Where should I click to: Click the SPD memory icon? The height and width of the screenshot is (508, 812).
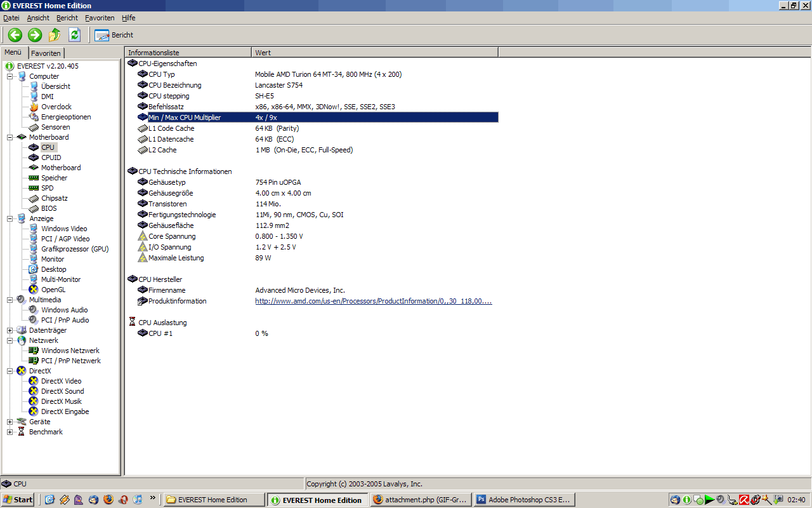34,188
